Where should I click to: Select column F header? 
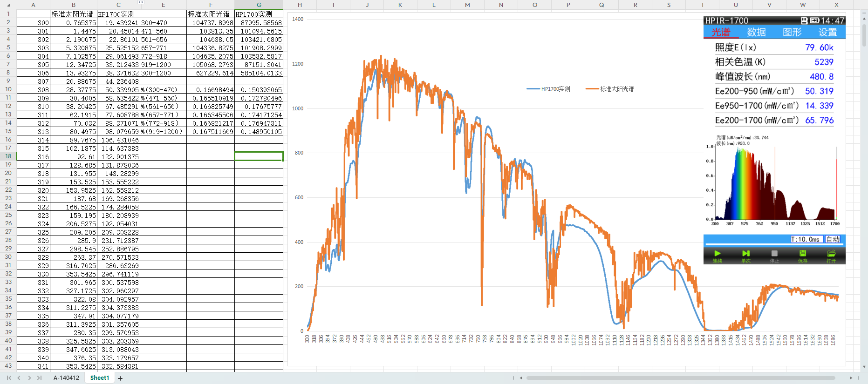coord(211,5)
